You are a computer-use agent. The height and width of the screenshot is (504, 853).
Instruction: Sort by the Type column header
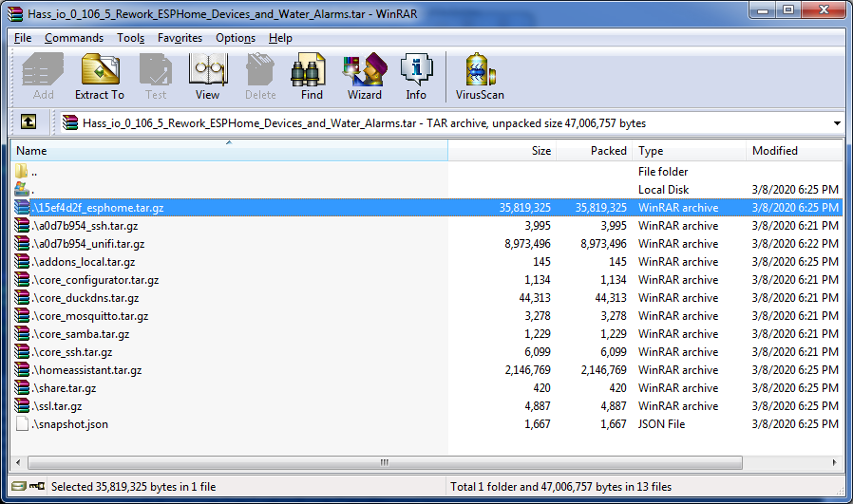pyautogui.click(x=689, y=151)
